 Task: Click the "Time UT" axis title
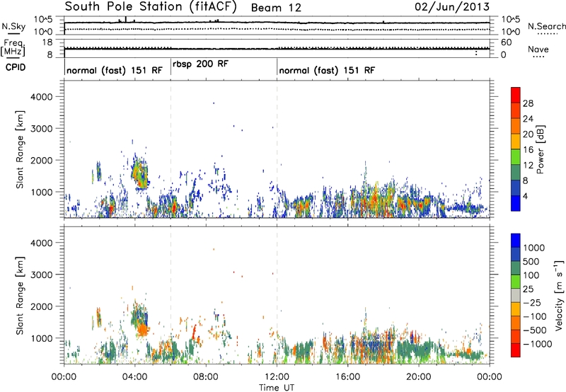[277, 388]
